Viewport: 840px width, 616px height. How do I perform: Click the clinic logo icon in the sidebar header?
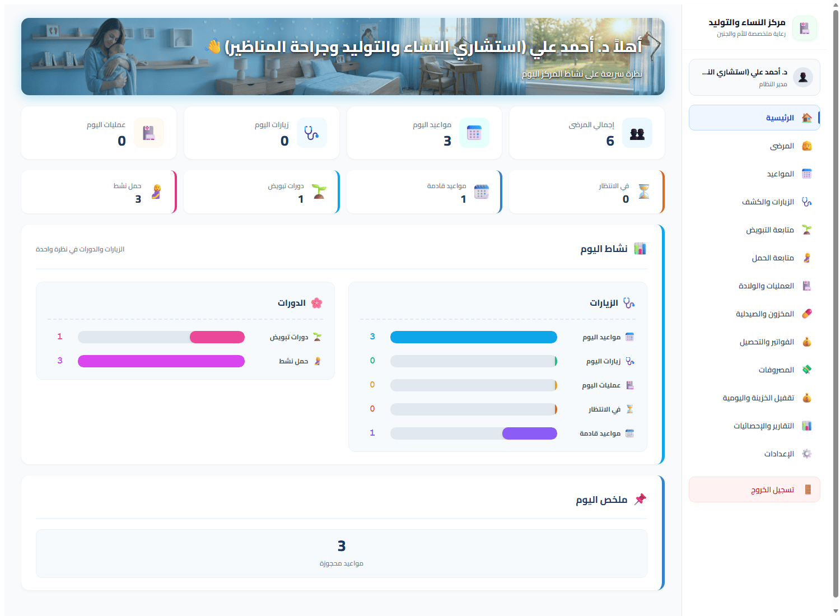tap(805, 28)
